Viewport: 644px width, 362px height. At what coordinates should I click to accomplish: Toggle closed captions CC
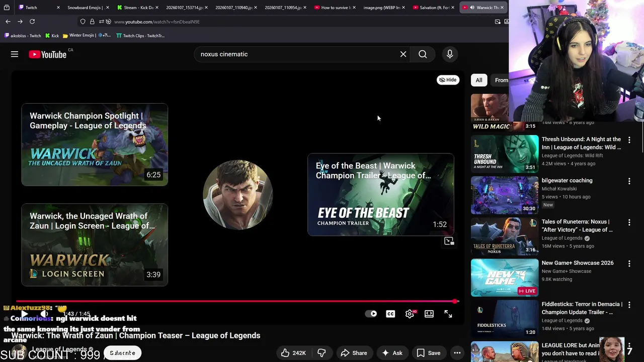[x=390, y=314]
